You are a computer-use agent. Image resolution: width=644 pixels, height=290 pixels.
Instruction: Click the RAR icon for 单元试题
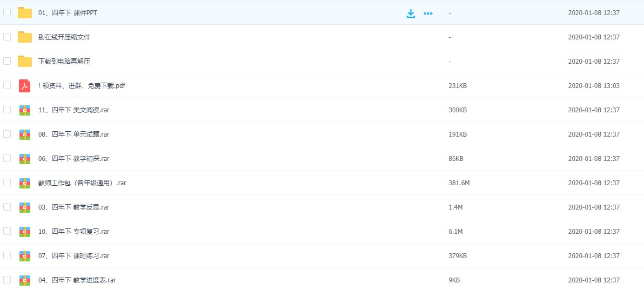25,134
